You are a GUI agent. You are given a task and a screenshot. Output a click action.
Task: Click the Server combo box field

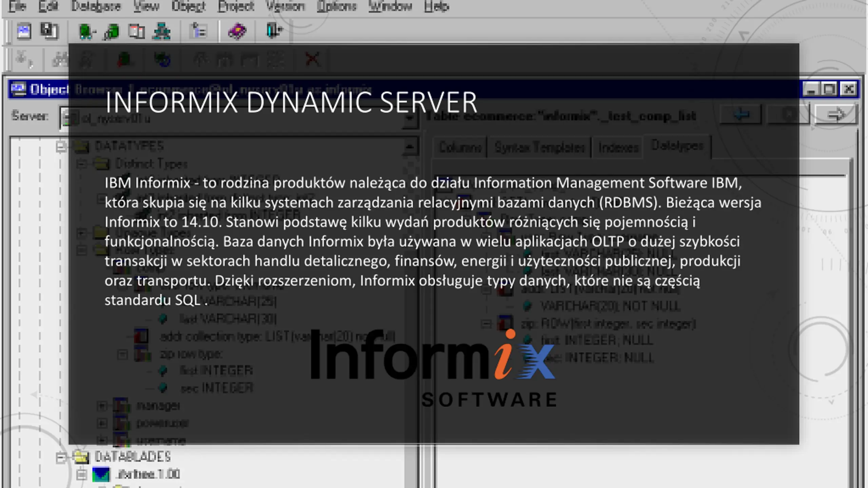239,118
